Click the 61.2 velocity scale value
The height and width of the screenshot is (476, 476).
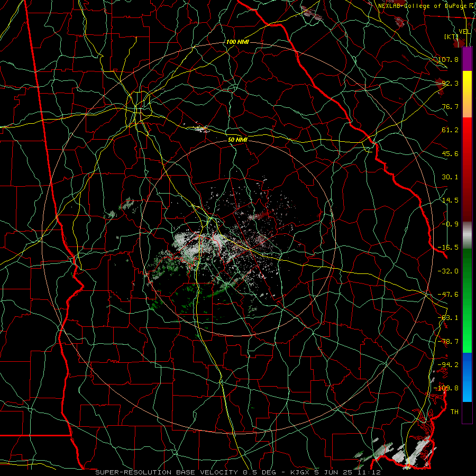pos(450,130)
